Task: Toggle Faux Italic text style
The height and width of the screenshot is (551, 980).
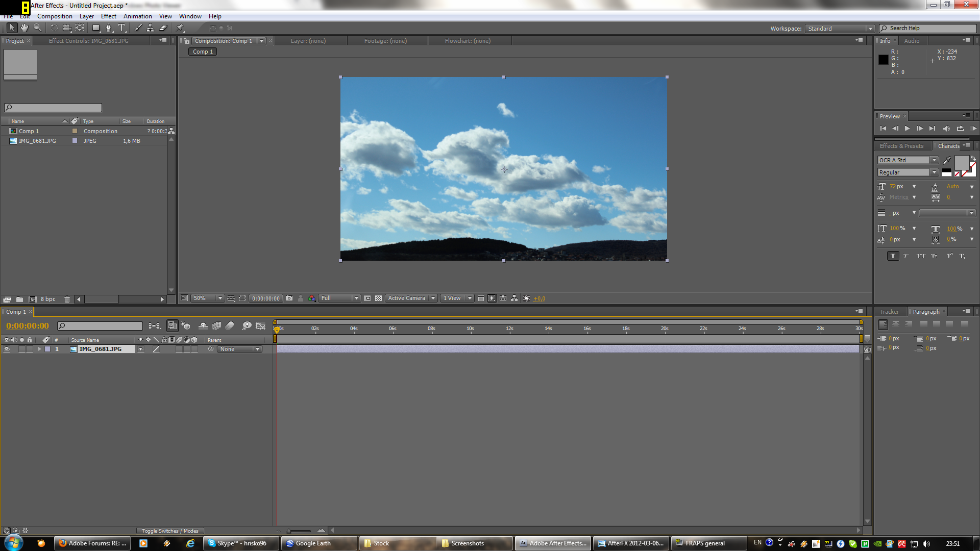Action: (906, 256)
